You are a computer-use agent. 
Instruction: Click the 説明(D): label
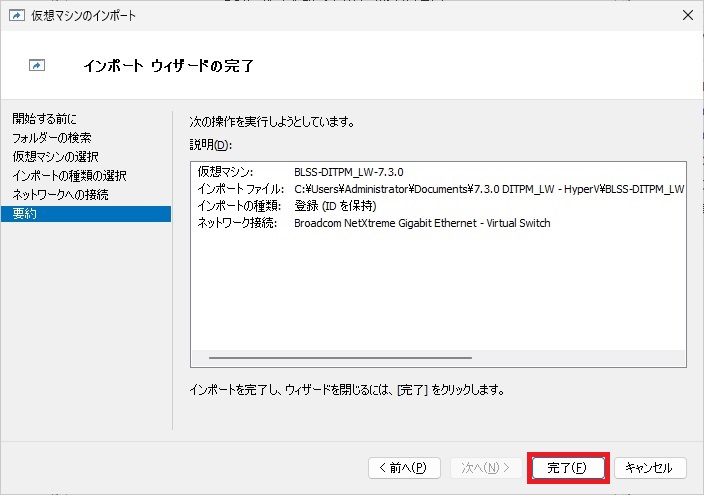click(211, 145)
